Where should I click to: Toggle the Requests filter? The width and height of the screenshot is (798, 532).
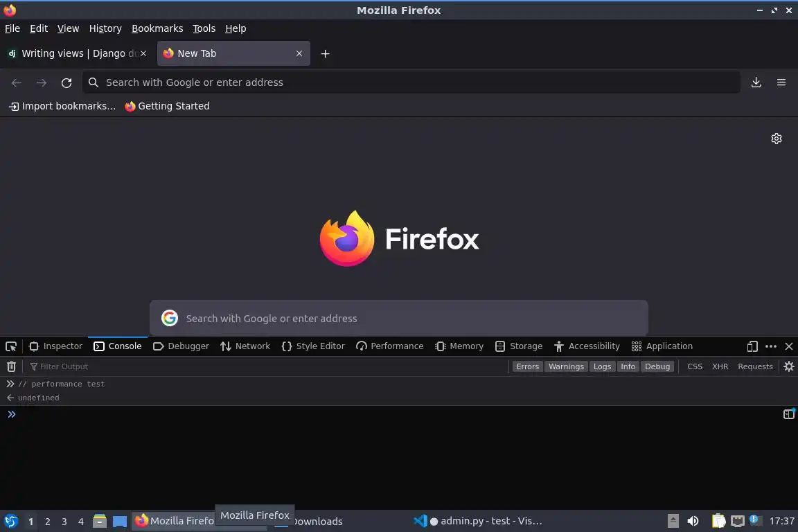[755, 366]
